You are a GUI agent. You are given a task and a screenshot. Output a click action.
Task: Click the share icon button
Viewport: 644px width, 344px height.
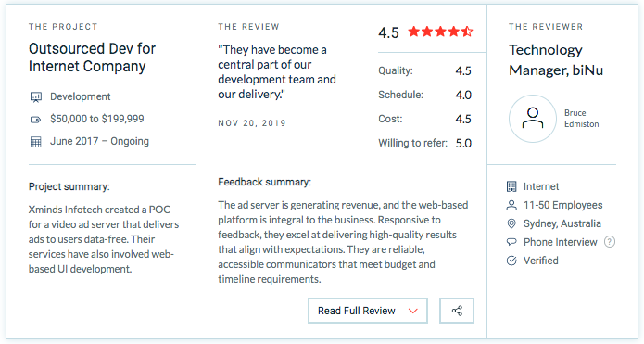coord(457,311)
